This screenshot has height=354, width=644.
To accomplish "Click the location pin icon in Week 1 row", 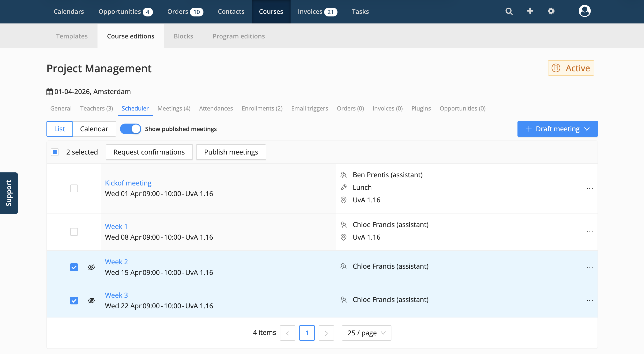I will 344,237.
